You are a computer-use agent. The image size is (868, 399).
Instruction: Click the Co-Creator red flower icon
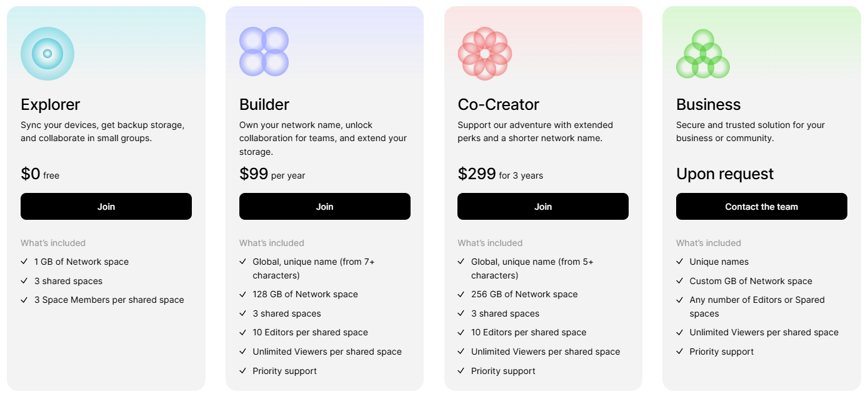[485, 54]
